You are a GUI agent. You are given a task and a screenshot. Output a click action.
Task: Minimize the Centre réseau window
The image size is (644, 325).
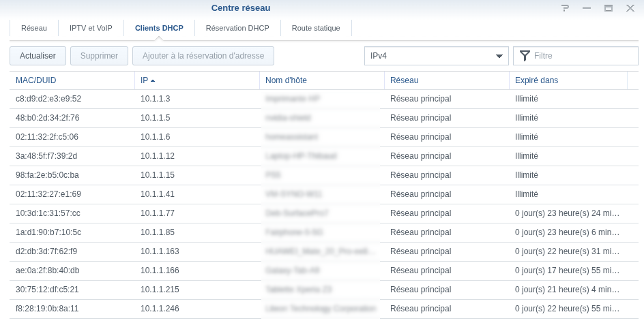(x=586, y=8)
